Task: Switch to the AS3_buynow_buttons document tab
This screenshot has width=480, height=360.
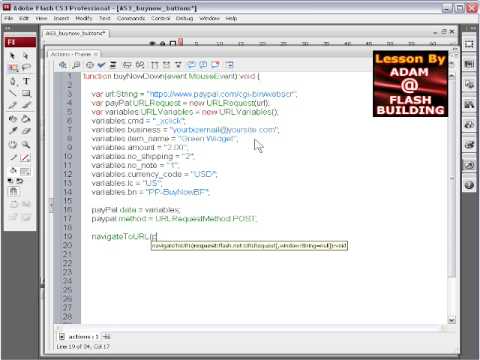Action: 75,33
